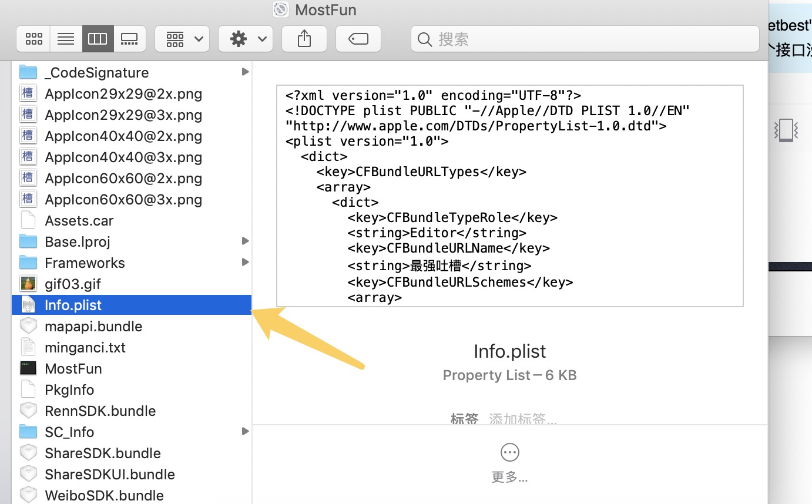Open the item grouping dropdown

pos(182,38)
